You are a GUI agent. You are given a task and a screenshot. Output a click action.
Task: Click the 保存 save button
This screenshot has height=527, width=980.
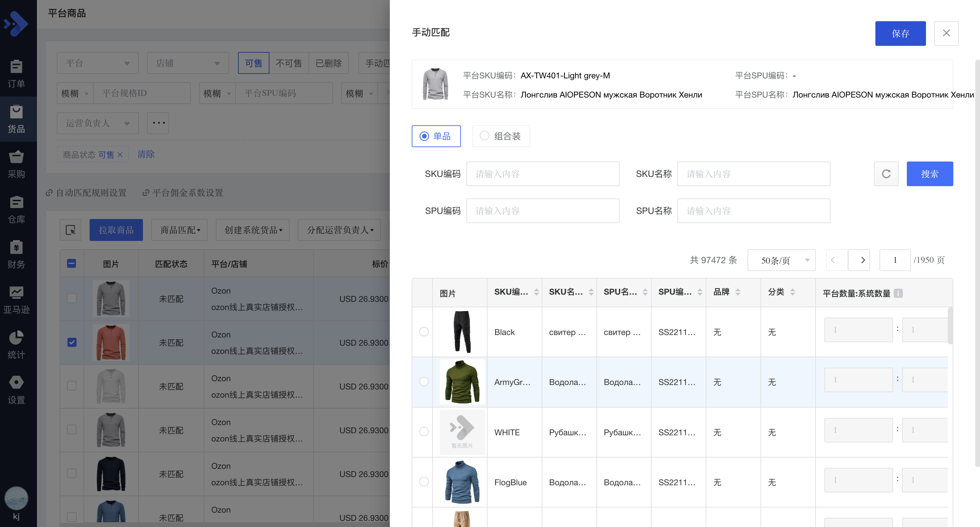[x=900, y=34]
